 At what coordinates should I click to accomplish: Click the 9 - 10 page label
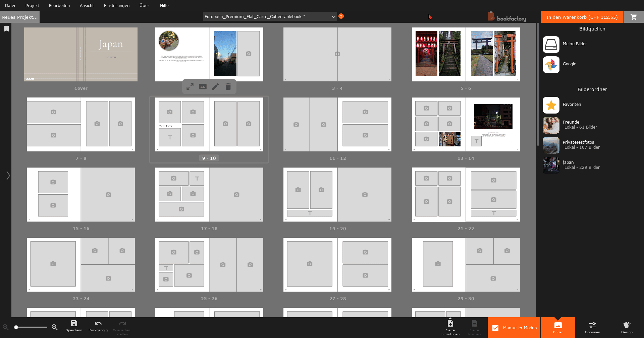pyautogui.click(x=209, y=158)
